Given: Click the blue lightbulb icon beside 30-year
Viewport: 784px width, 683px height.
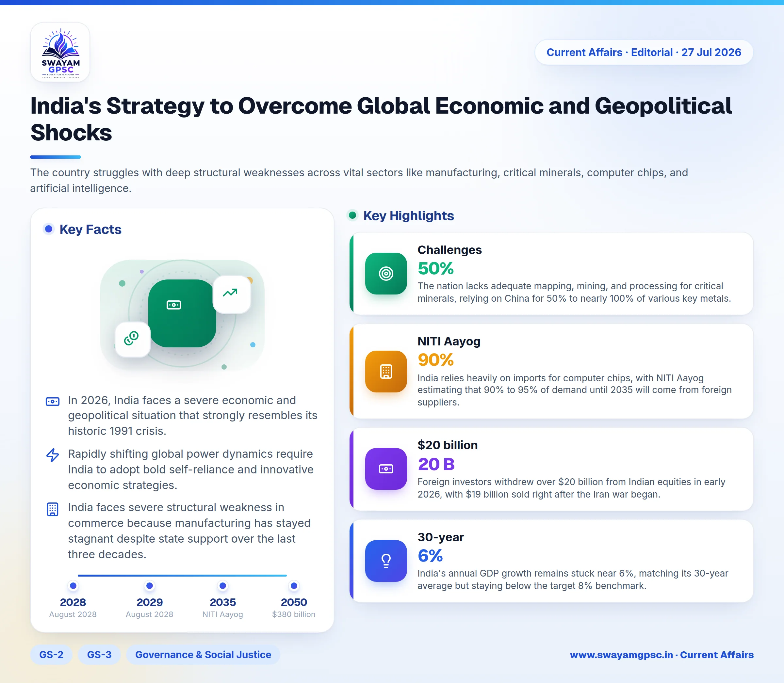Looking at the screenshot, I should tap(386, 561).
